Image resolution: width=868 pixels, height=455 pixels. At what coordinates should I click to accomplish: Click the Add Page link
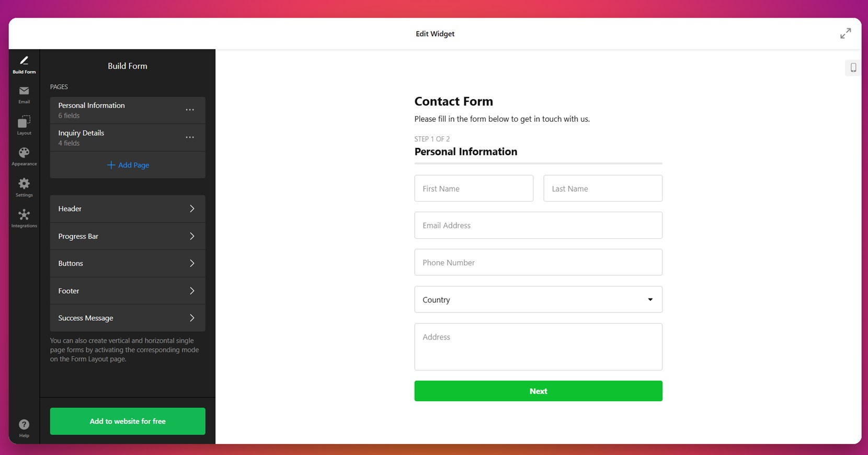[128, 165]
